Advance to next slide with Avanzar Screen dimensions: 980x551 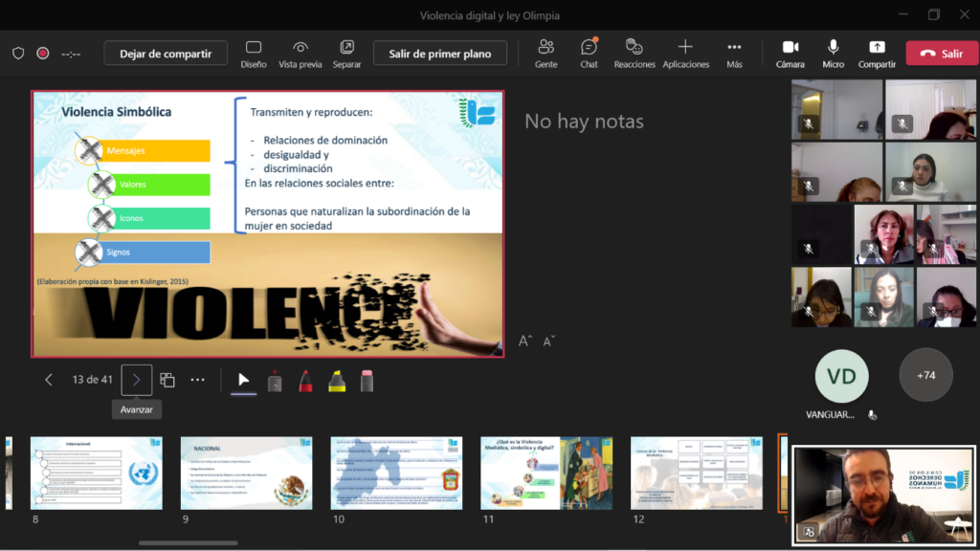(136, 380)
